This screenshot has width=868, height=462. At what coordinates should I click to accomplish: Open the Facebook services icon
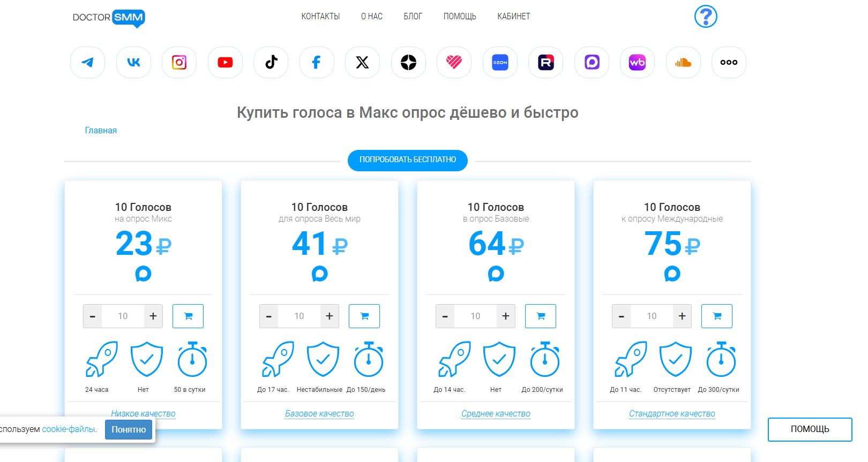(317, 63)
